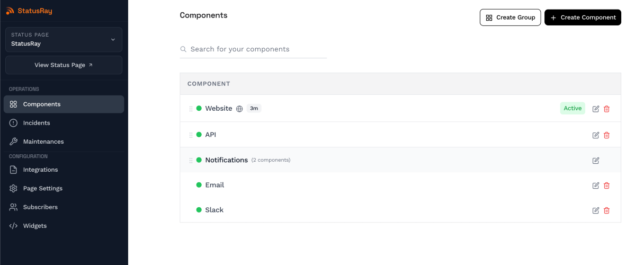This screenshot has height=265, width=644.
Task: Edit the Slack component
Action: pyautogui.click(x=596, y=210)
